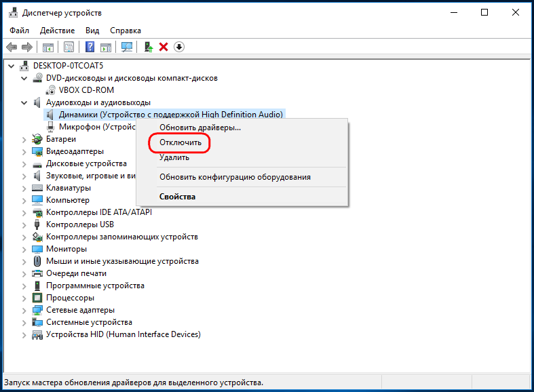
Task: Click the Очереди печати printer icon
Action: 37,273
